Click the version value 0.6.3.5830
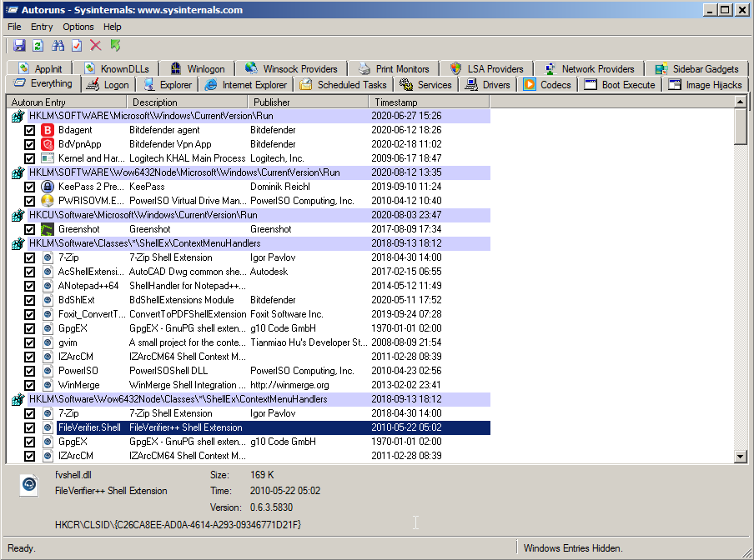754x560 pixels. coord(271,507)
